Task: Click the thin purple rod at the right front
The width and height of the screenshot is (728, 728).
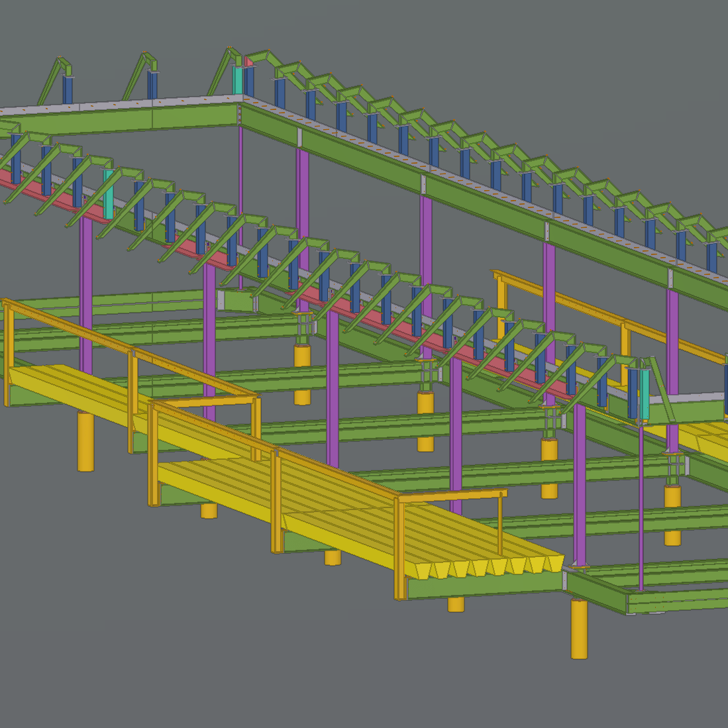Action: coord(641,503)
